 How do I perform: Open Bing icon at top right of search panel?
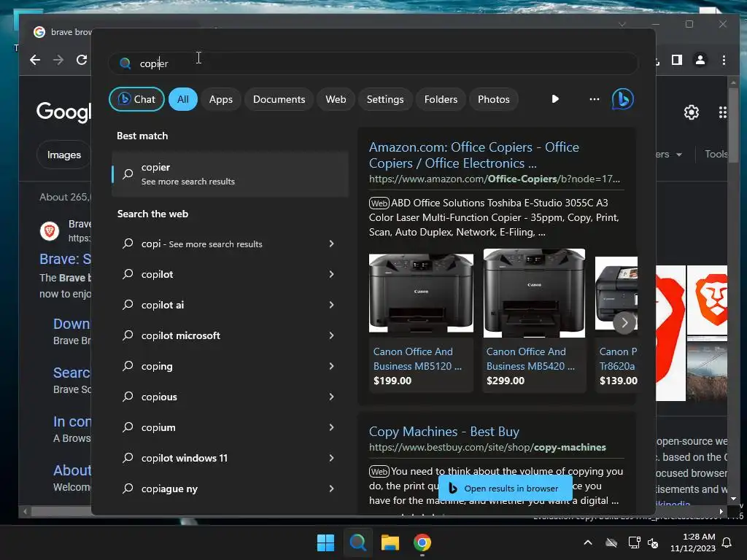pyautogui.click(x=623, y=99)
